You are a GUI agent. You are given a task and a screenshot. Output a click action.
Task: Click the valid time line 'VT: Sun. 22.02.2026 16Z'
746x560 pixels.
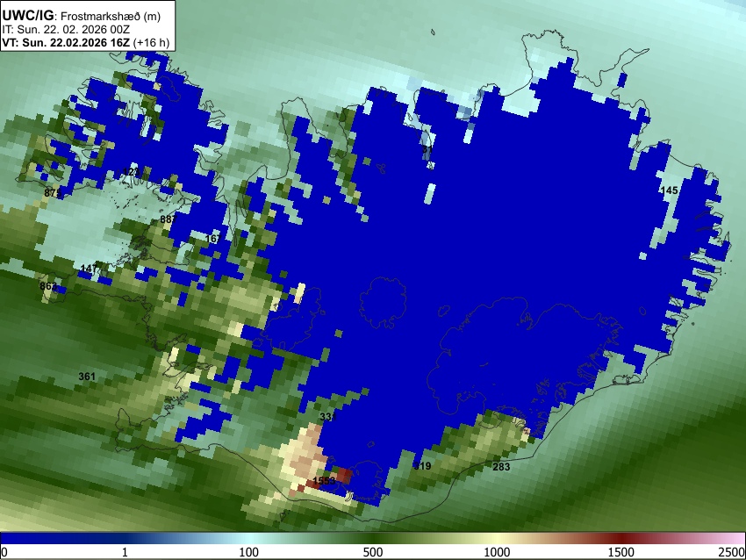pos(66,42)
